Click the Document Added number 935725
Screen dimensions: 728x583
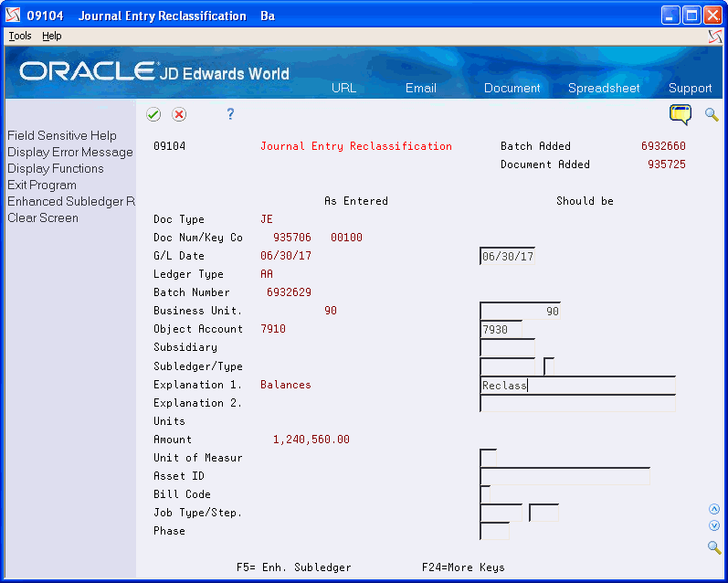[x=666, y=164]
